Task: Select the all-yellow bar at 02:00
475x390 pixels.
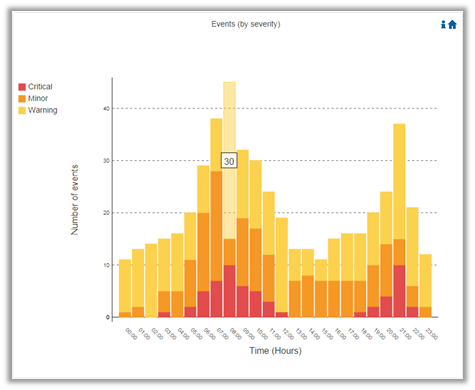Action: 151,280
